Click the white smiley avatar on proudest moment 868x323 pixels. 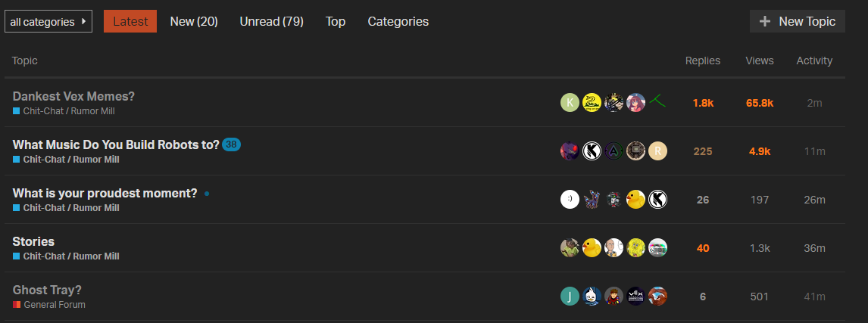coord(570,199)
